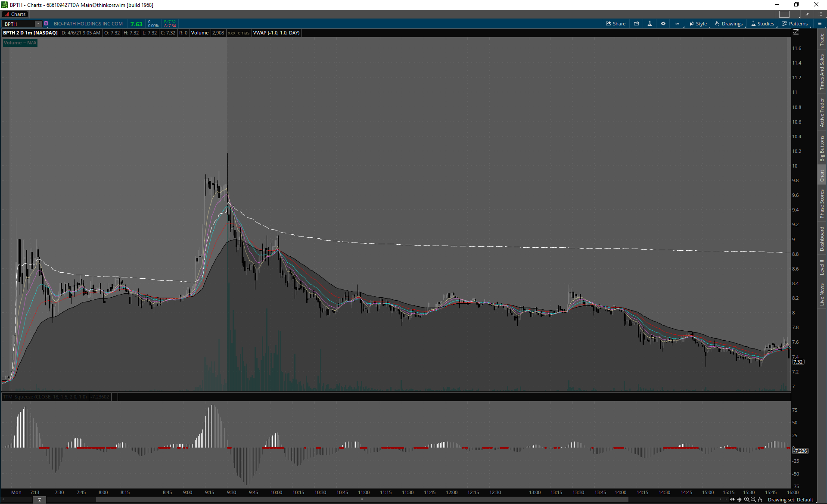The image size is (827, 504).
Task: Open chart settings gear icon
Action: point(663,24)
